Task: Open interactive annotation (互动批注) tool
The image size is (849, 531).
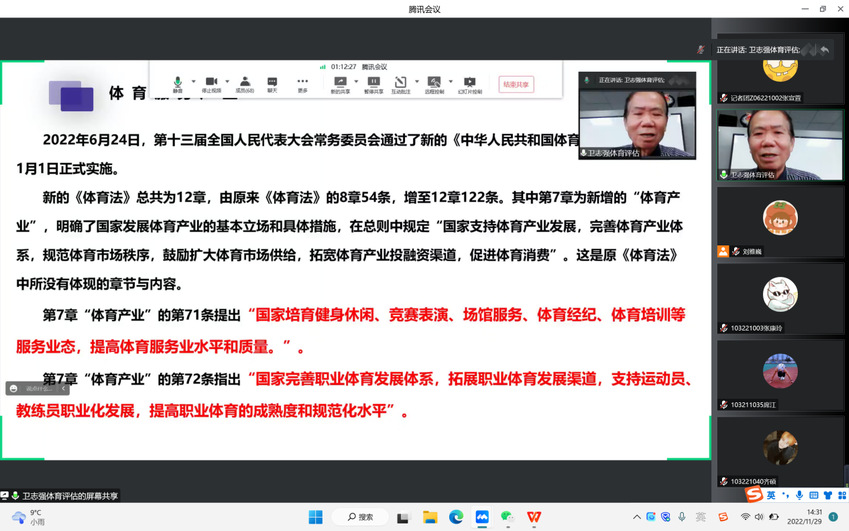Action: (x=400, y=83)
